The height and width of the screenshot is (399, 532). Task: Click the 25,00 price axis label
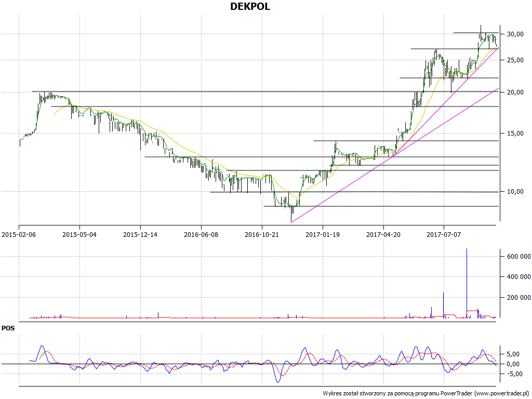pyautogui.click(x=515, y=60)
